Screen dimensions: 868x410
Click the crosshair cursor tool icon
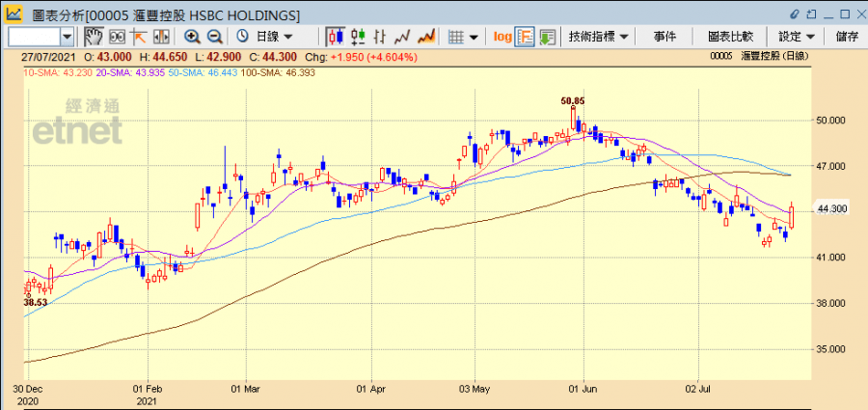pyautogui.click(x=138, y=37)
